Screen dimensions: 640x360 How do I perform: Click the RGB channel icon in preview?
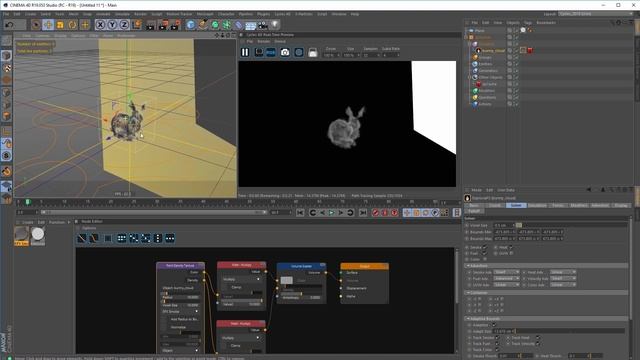click(x=271, y=52)
